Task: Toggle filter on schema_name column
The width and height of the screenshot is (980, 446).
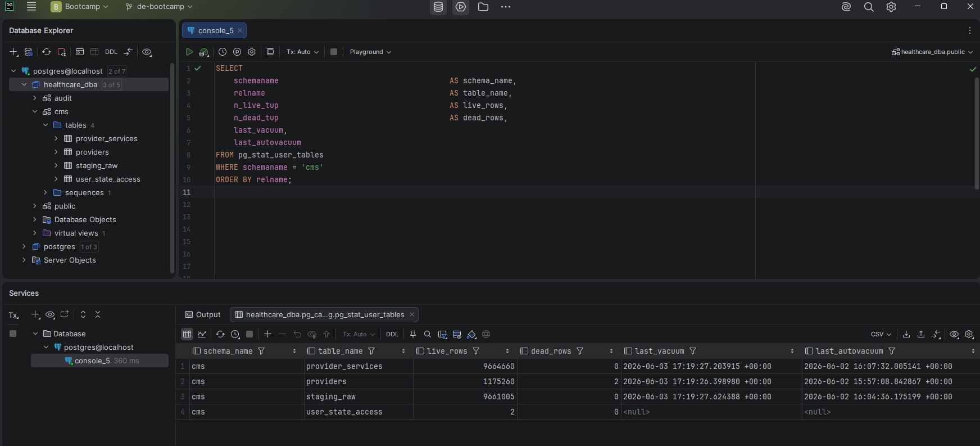Action: [x=261, y=351]
